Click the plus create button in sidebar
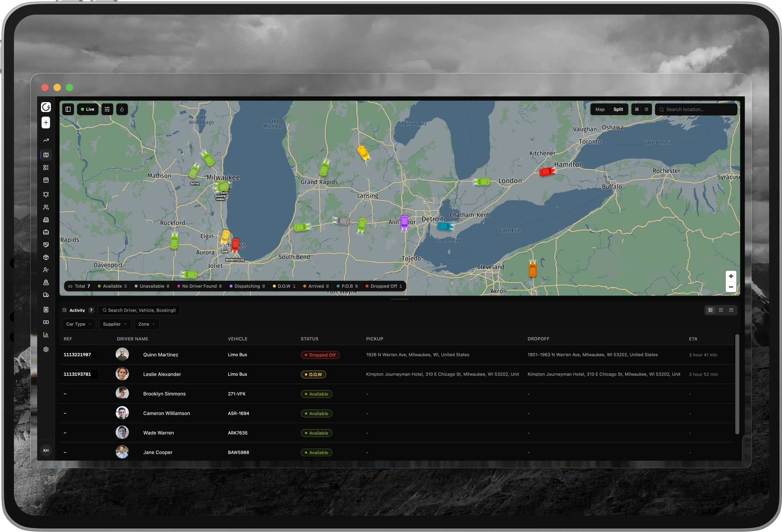The image size is (782, 532). [46, 123]
